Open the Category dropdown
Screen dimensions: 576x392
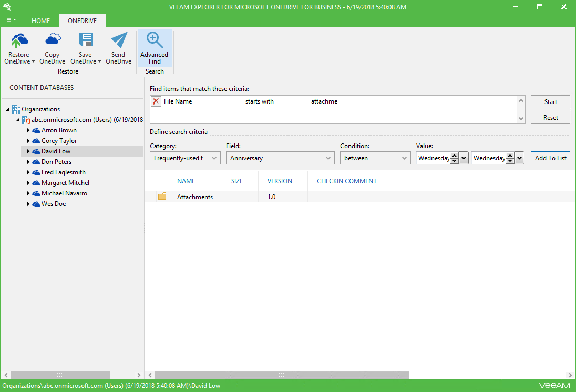click(185, 158)
